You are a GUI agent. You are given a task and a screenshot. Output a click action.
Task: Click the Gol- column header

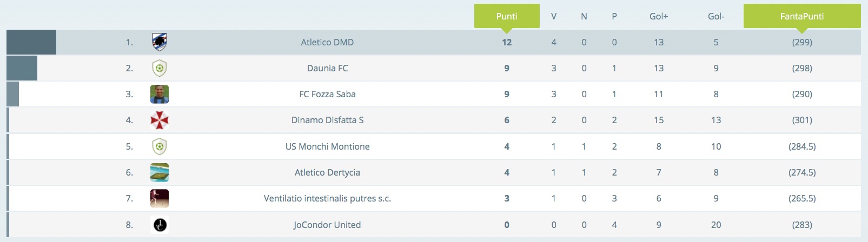coord(716,16)
